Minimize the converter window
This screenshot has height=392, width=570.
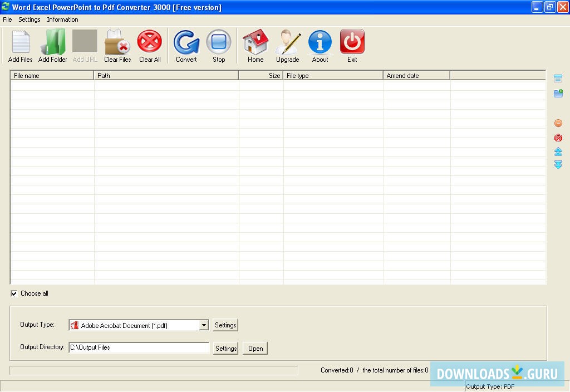point(537,7)
